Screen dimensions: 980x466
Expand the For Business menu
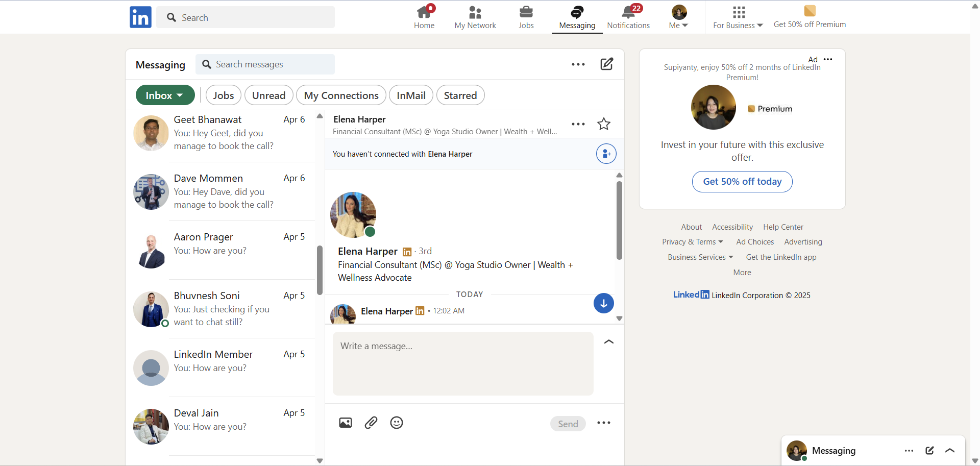[738, 17]
